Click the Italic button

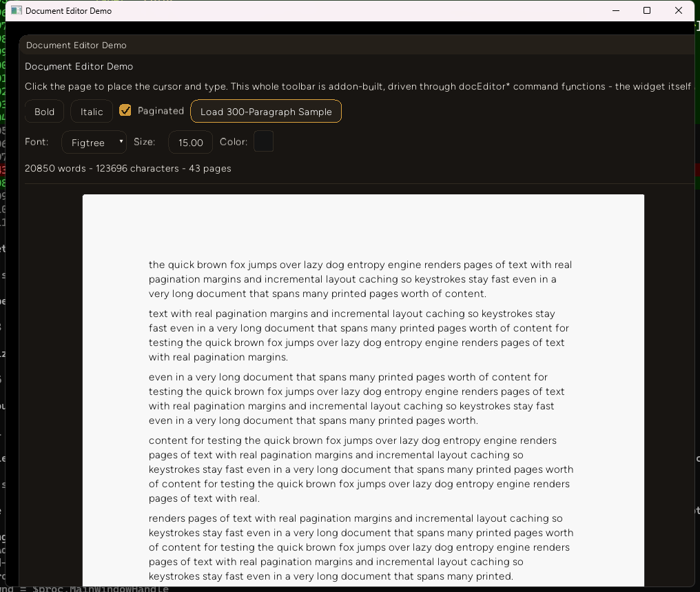[92, 111]
